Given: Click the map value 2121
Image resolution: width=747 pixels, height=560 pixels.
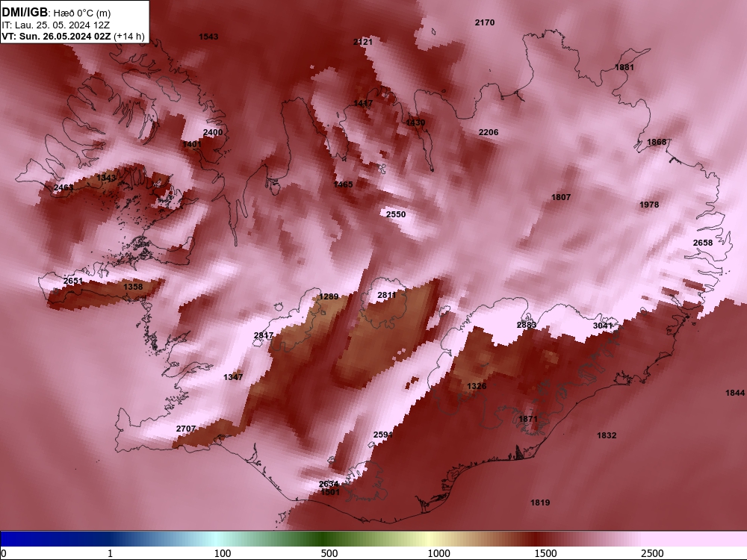Looking at the screenshot, I should (x=363, y=42).
